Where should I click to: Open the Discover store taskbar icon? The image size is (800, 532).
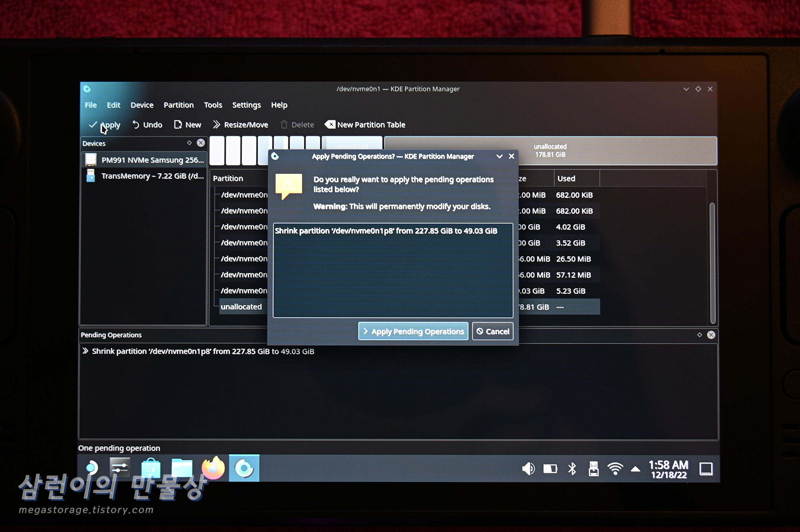click(x=151, y=468)
